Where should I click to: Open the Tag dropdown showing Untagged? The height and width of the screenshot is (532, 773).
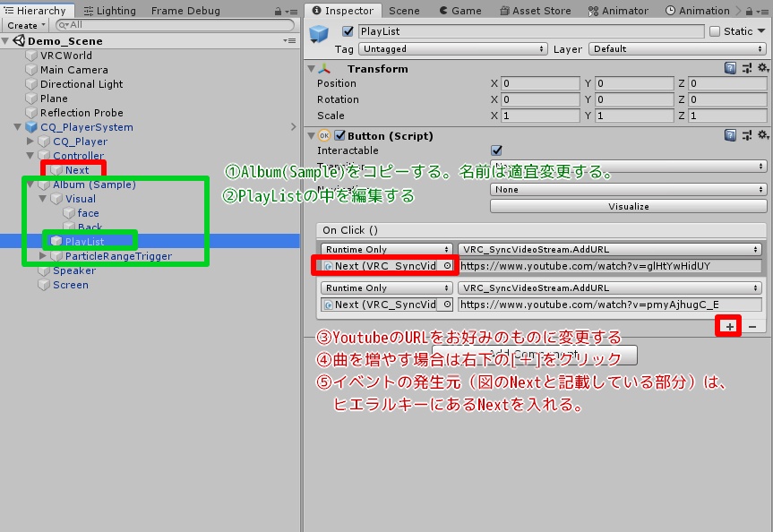point(452,49)
